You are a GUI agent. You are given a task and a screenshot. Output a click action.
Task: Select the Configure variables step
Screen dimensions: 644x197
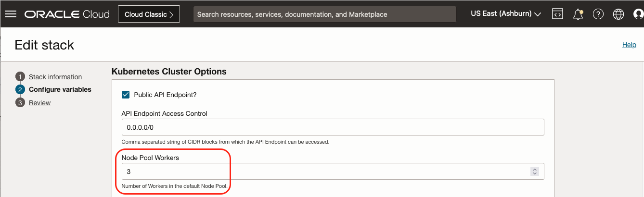pos(60,89)
